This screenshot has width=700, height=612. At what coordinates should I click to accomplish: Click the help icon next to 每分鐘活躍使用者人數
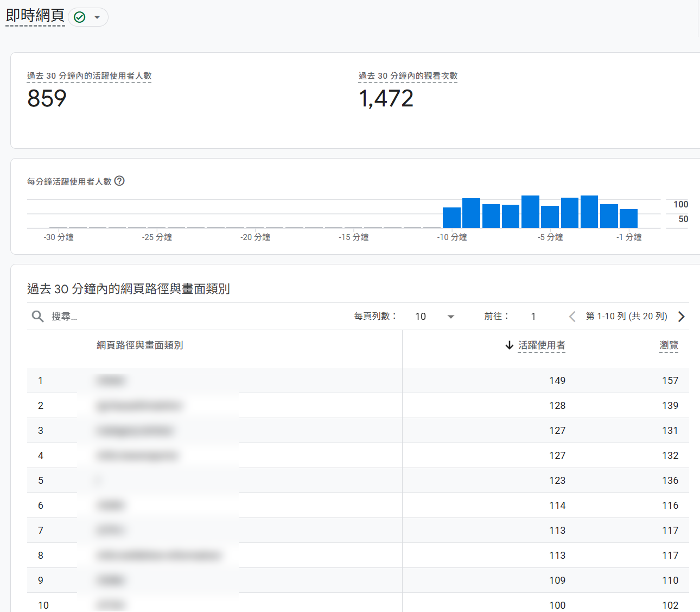click(x=119, y=181)
